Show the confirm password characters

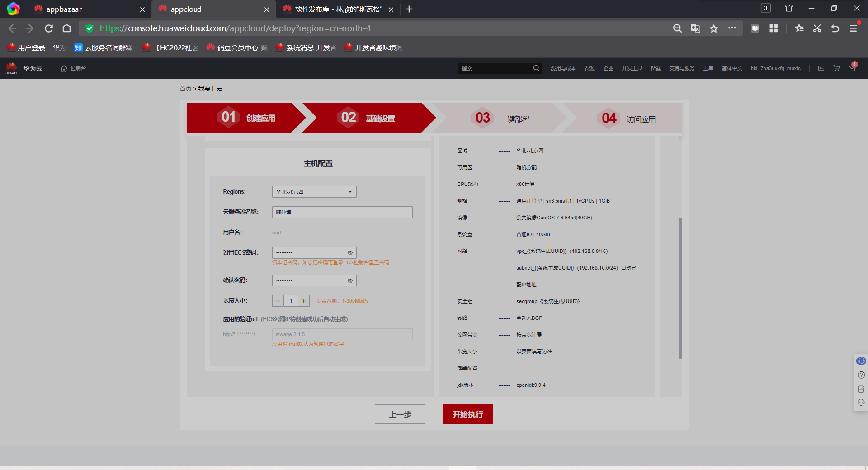pos(350,281)
